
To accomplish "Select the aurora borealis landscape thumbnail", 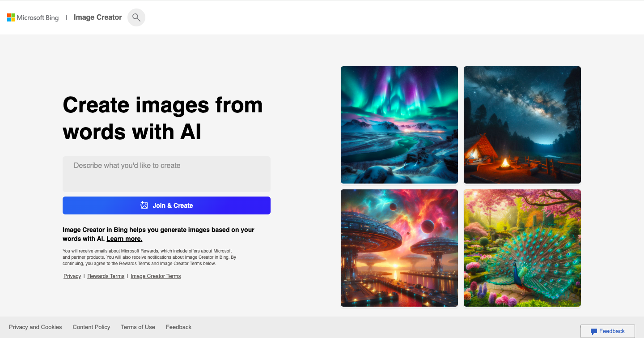I will [399, 124].
